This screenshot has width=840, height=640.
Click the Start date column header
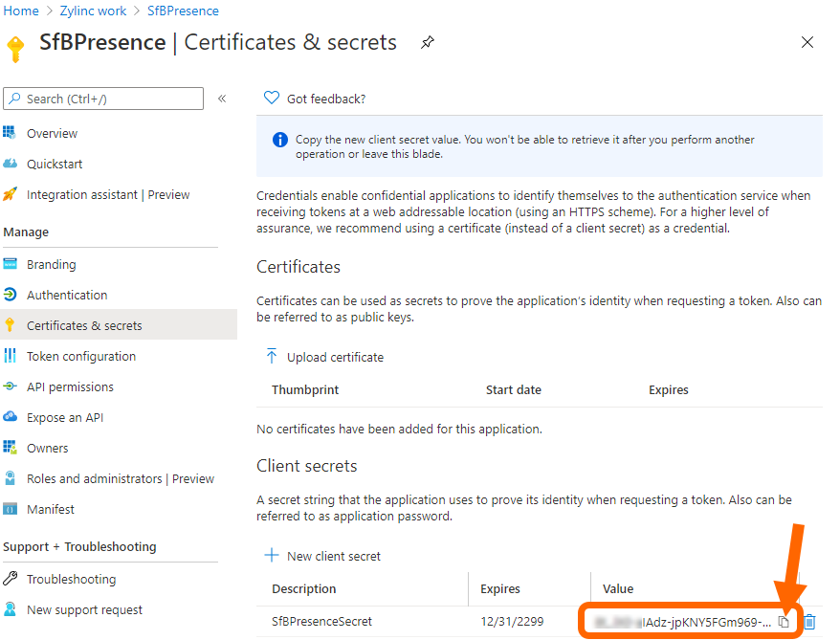[x=513, y=390]
